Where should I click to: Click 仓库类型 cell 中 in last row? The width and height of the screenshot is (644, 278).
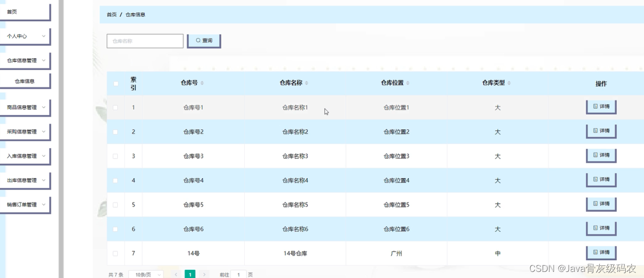(498, 254)
